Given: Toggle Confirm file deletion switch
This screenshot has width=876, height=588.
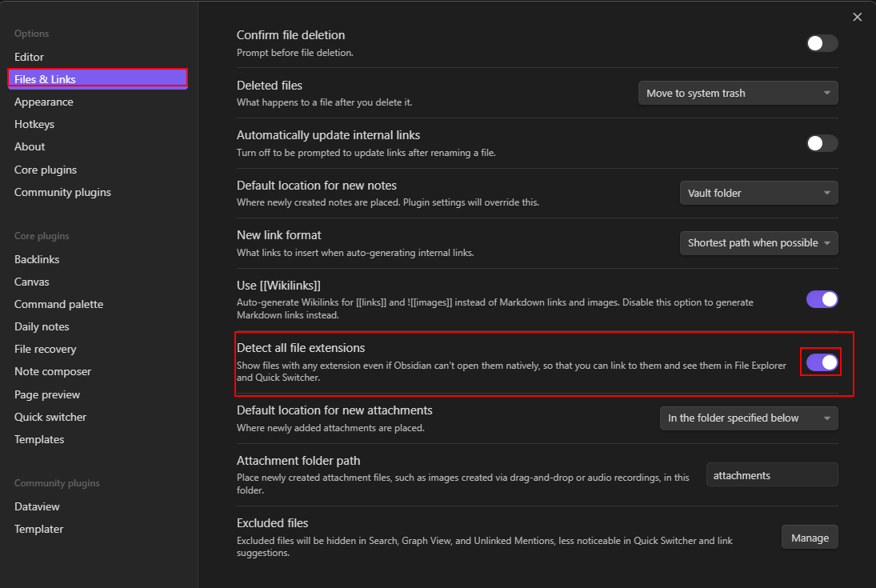Looking at the screenshot, I should click(822, 43).
